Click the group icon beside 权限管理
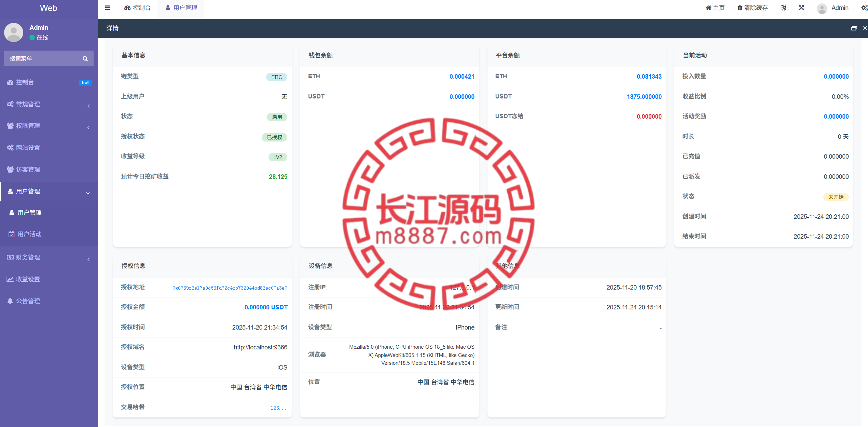Image resolution: width=868 pixels, height=427 pixels. [x=10, y=126]
